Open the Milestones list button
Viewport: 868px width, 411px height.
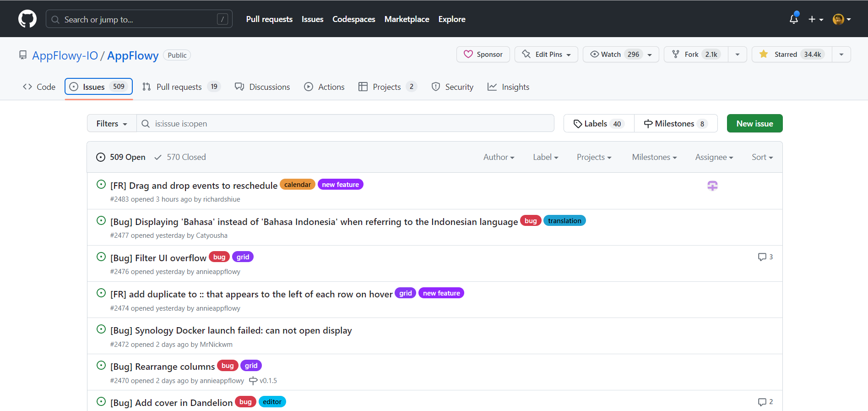click(x=676, y=123)
